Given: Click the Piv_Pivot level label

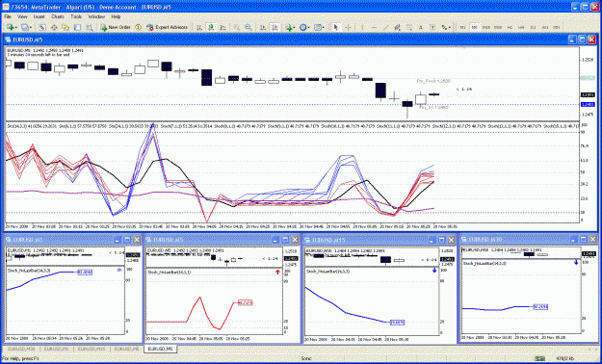Looking at the screenshot, I should click(433, 81).
